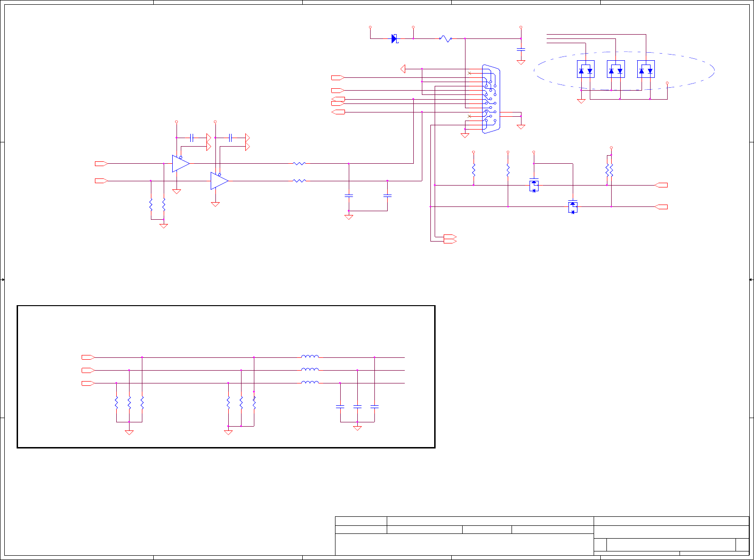
Task: Select the ground symbol below the leftmost diode package
Action: click(581, 101)
